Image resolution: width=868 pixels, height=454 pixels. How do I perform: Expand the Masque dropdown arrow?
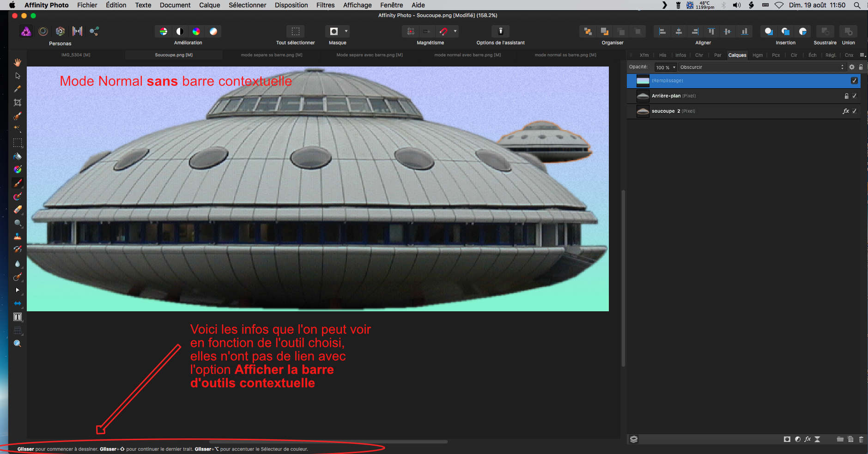pyautogui.click(x=346, y=31)
